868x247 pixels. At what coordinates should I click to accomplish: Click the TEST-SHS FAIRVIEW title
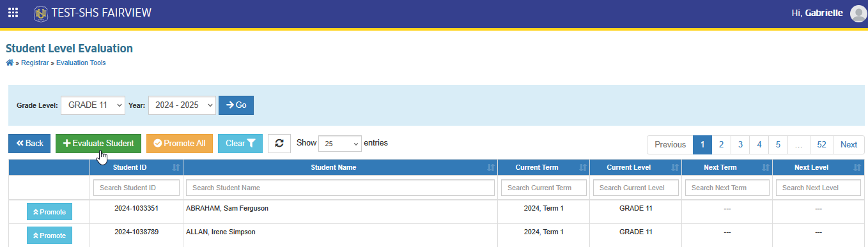coord(102,13)
